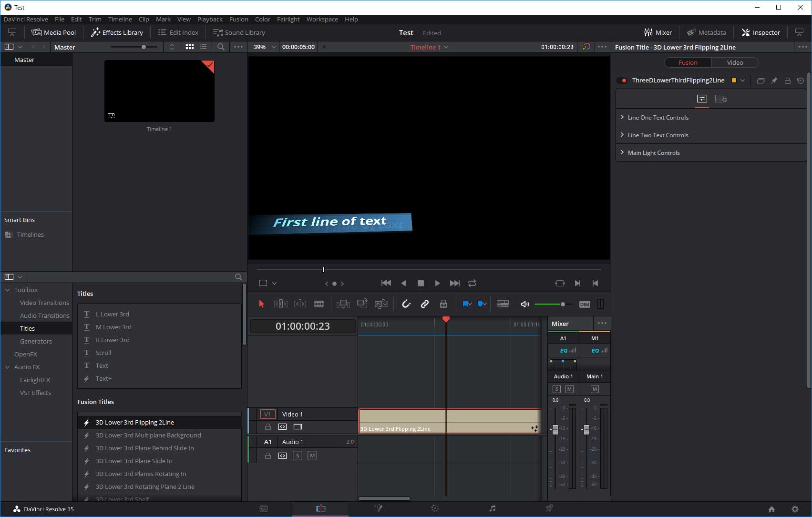This screenshot has height=517, width=812.
Task: Select the 3D Lower 3rd Flipping 2Line clip
Action: [x=450, y=421]
